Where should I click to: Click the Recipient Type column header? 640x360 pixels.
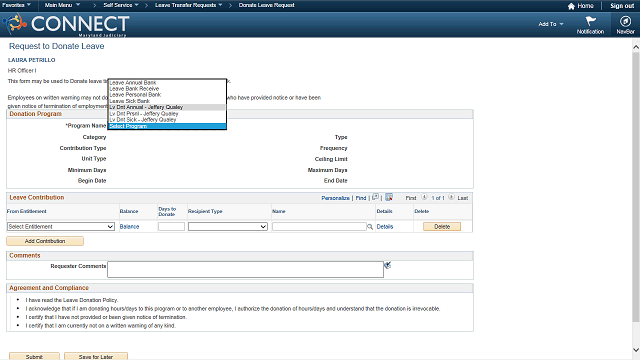click(205, 211)
